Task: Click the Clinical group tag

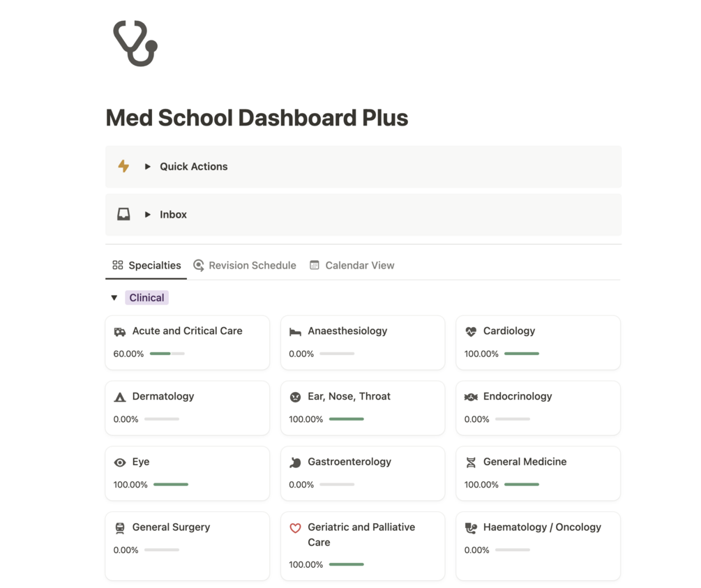Action: tap(146, 298)
